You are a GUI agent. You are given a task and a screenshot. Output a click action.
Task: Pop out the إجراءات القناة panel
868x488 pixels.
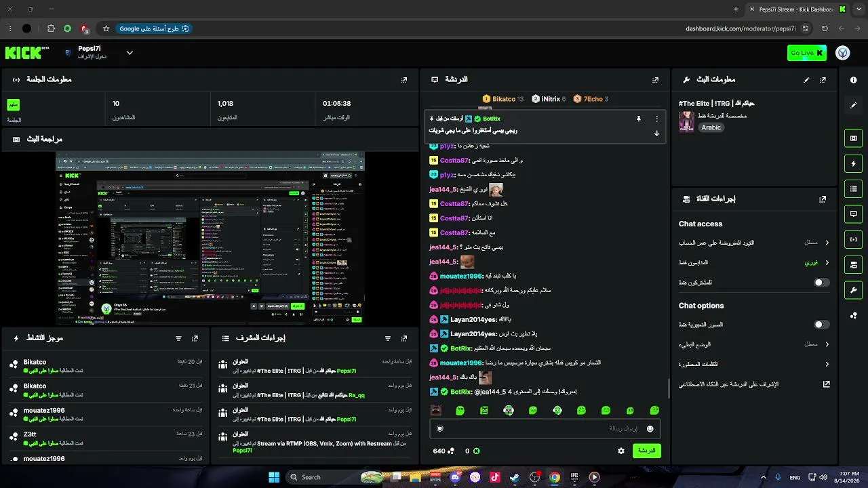823,199
